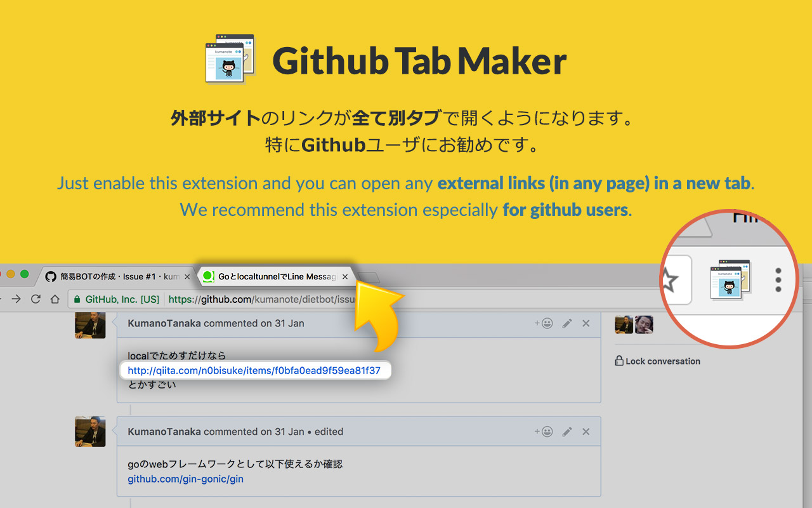Click the 'goのwebフレームワークとして以下使えるか確認' text

pos(235,464)
